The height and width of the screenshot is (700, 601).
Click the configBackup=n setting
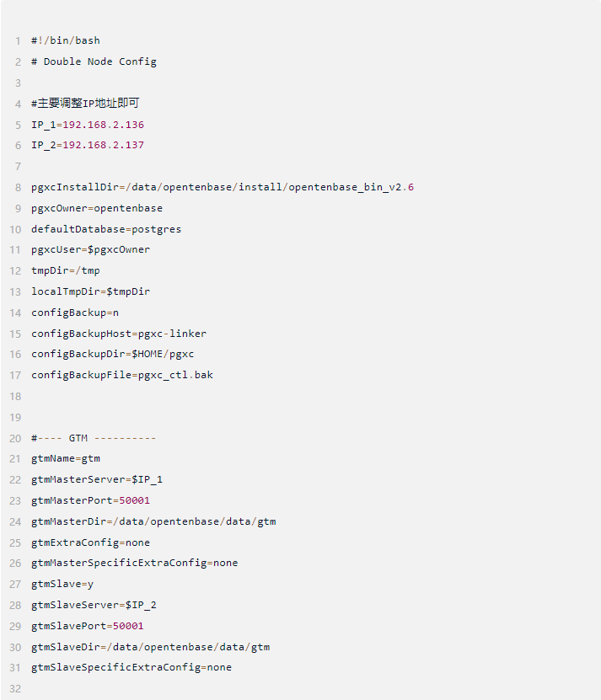pos(75,313)
